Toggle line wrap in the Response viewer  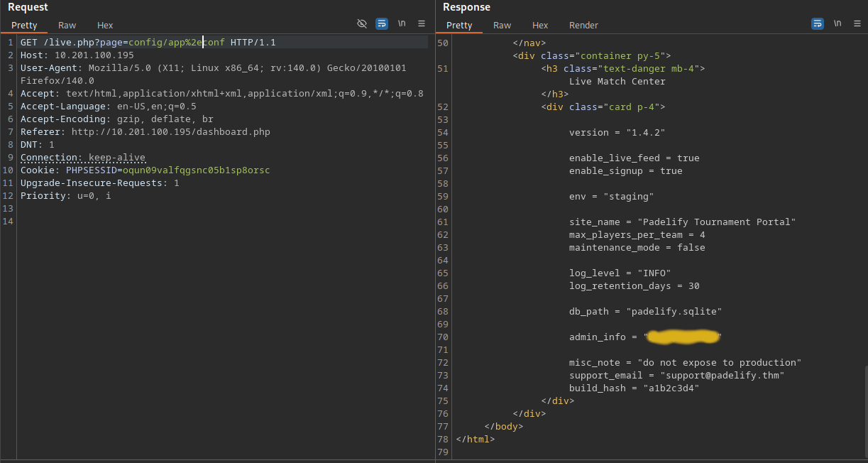pos(818,23)
